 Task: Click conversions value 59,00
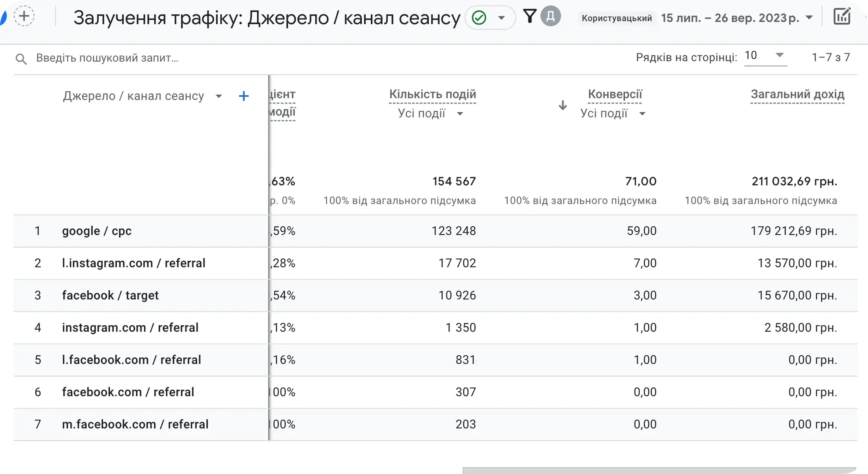pyautogui.click(x=642, y=231)
